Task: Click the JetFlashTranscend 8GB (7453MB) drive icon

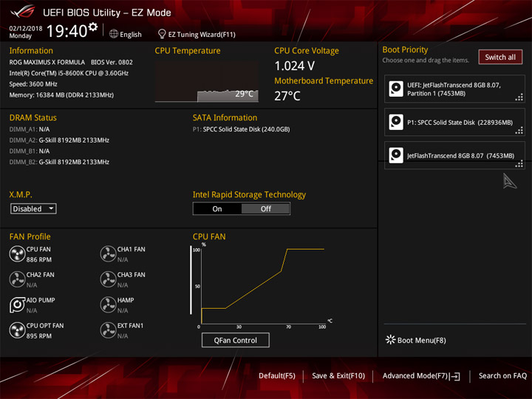Action: [x=396, y=155]
